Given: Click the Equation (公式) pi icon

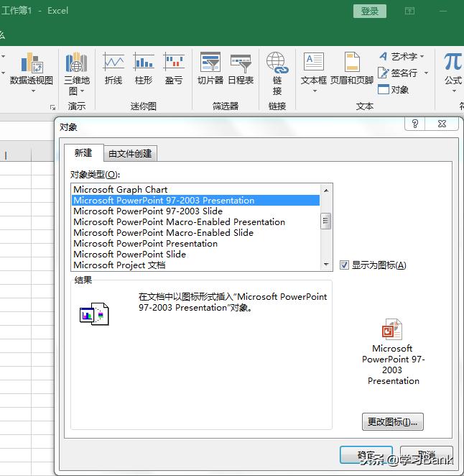Looking at the screenshot, I should click(453, 62).
